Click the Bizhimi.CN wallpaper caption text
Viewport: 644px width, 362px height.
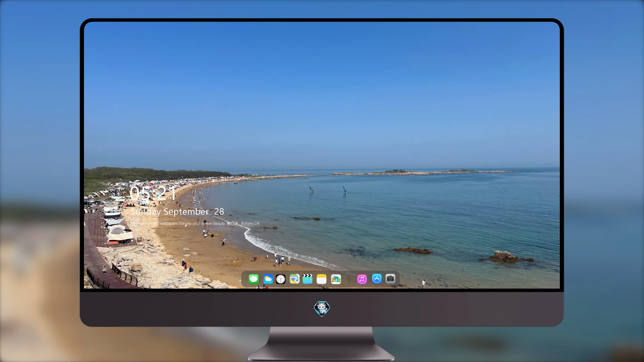click(195, 223)
